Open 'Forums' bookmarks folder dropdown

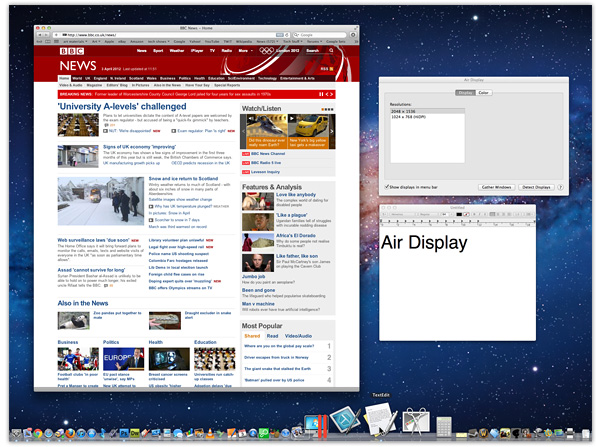[x=315, y=41]
